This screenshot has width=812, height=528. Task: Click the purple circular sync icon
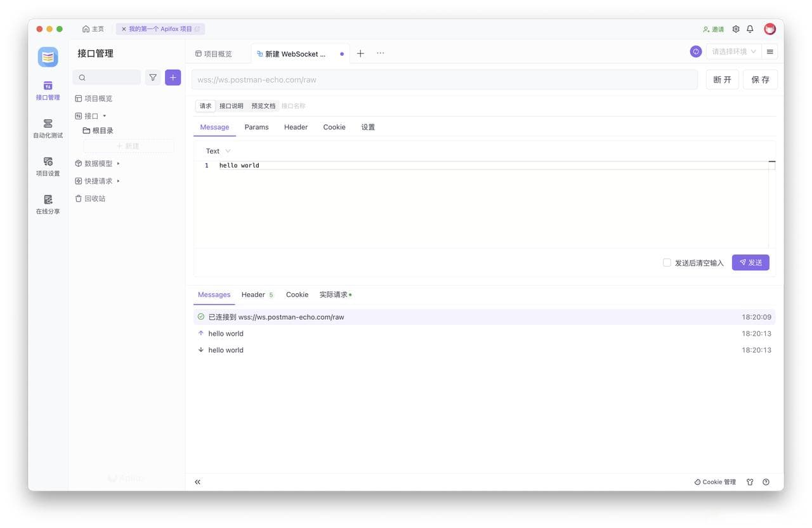pyautogui.click(x=696, y=51)
